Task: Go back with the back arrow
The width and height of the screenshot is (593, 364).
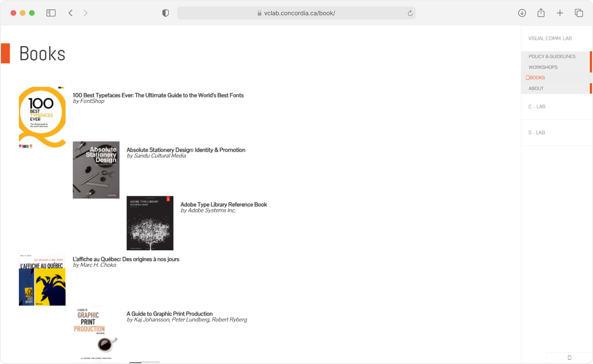Action: (x=71, y=13)
